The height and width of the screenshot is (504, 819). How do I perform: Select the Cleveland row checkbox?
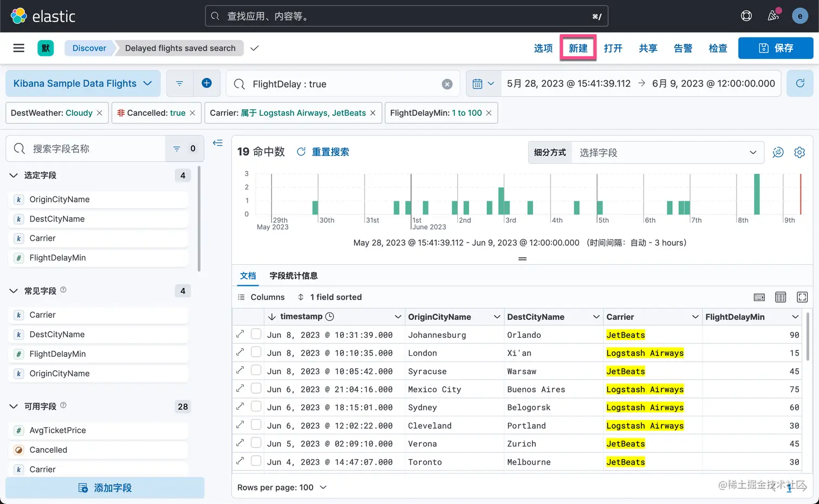[256, 425]
